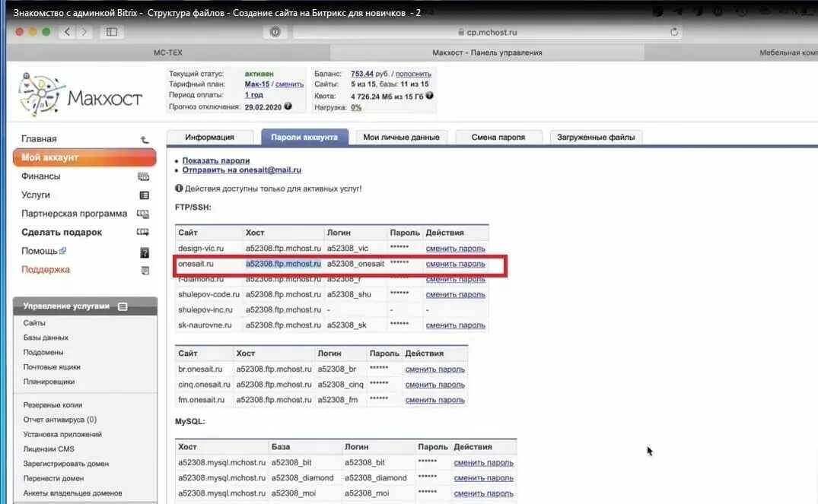Click the 0% Нагрузка link
The height and width of the screenshot is (504, 818).
coord(356,107)
